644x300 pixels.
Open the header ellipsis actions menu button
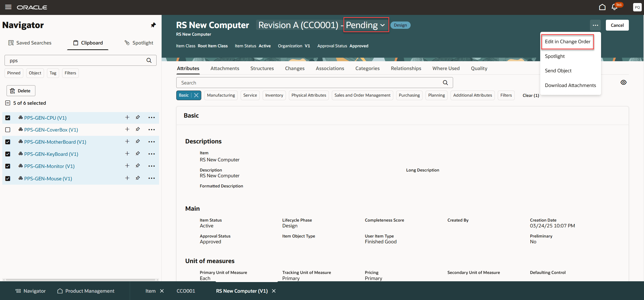[595, 25]
